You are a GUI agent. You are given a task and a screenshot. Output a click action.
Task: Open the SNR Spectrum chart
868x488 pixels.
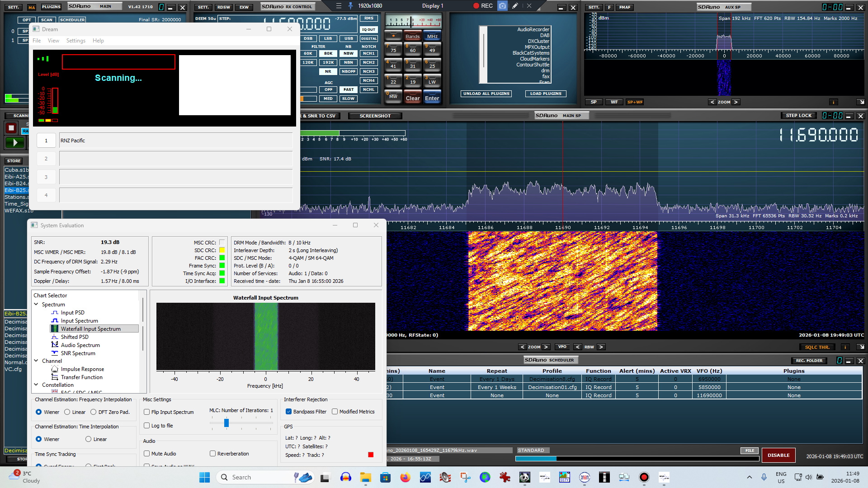click(x=78, y=353)
